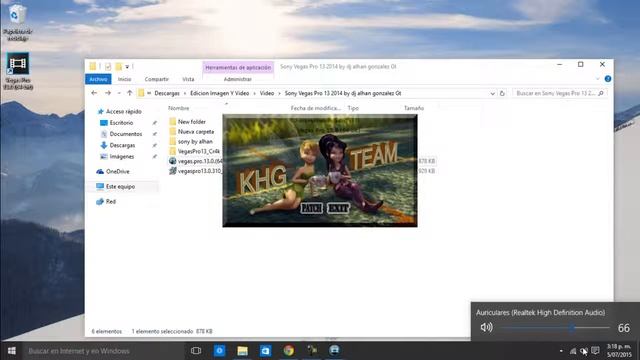Click Edicion Imagen Y Video breadcrumb
This screenshot has width=640, height=360.
point(220,93)
